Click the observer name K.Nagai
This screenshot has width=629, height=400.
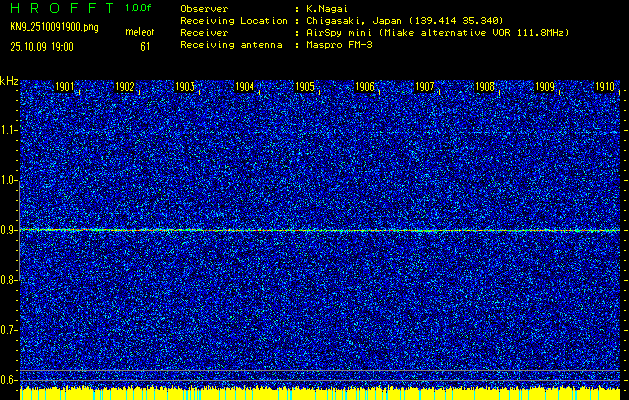click(328, 9)
